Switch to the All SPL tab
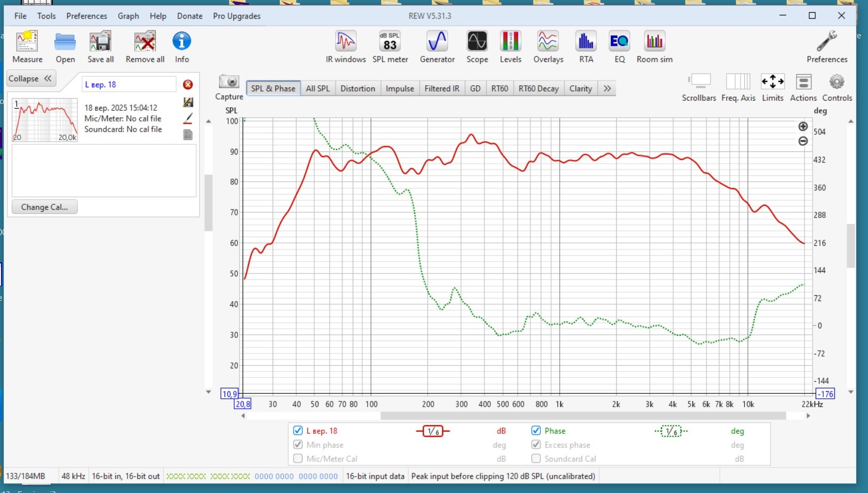868x493 pixels. [x=317, y=88]
